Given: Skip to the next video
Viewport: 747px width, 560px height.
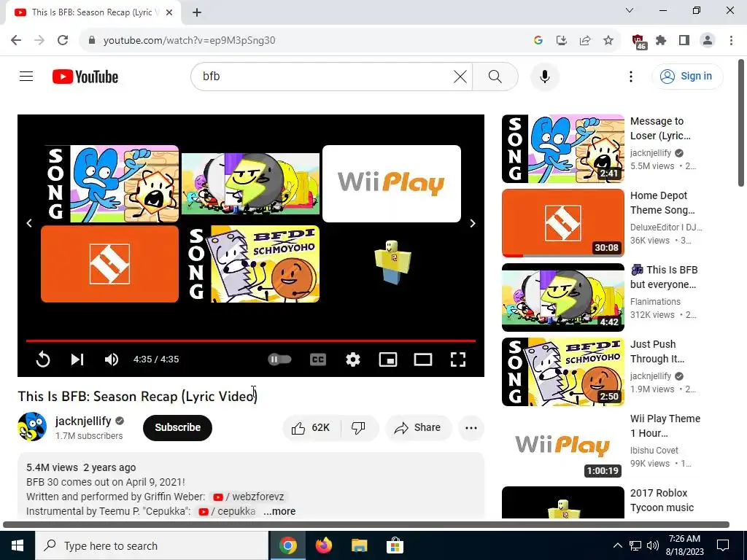Looking at the screenshot, I should click(77, 359).
